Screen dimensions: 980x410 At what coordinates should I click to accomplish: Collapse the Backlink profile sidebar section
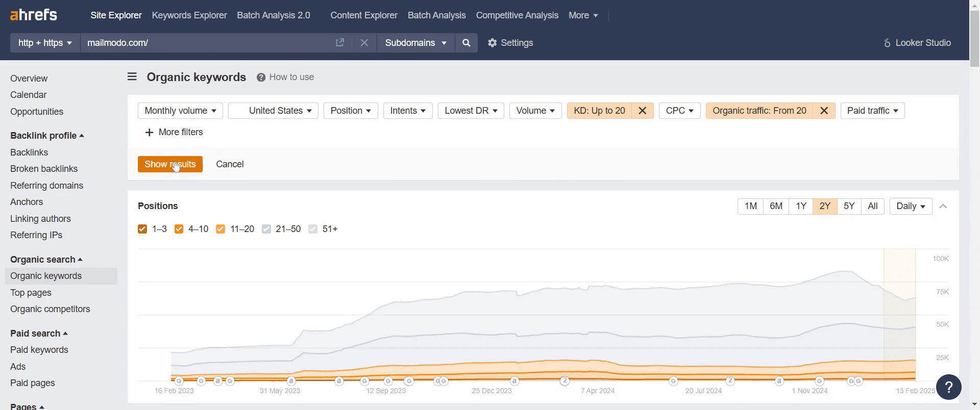47,136
